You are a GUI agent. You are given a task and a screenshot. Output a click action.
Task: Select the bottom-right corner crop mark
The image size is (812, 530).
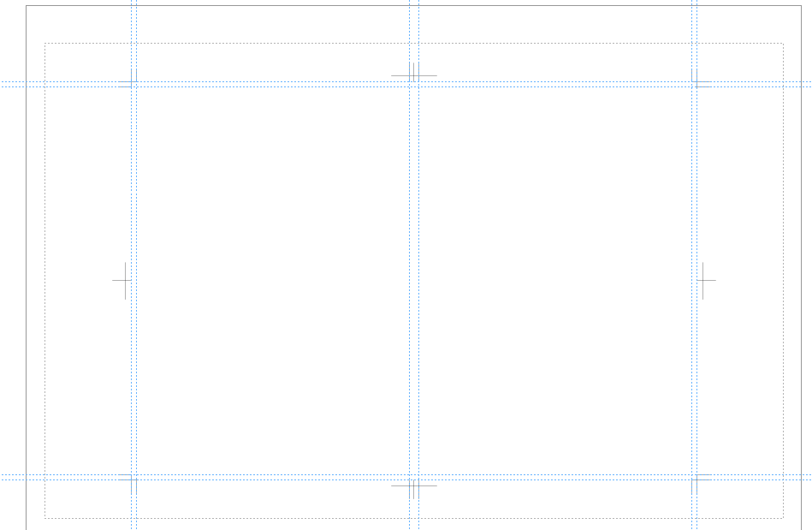701,484
